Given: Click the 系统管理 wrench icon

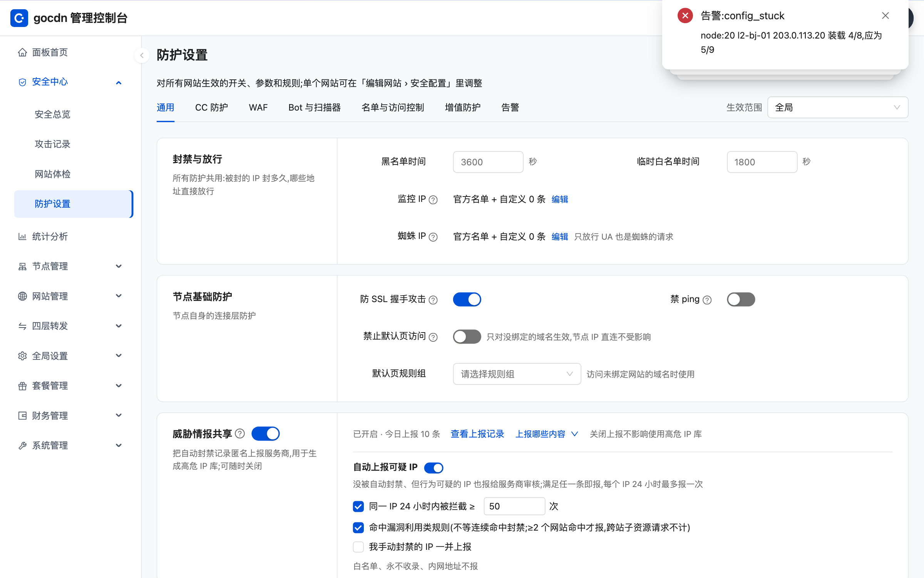Looking at the screenshot, I should [x=22, y=445].
